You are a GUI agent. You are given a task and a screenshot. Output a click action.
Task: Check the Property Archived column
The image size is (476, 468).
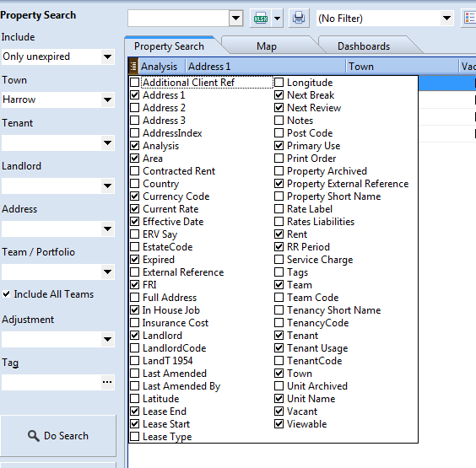279,171
